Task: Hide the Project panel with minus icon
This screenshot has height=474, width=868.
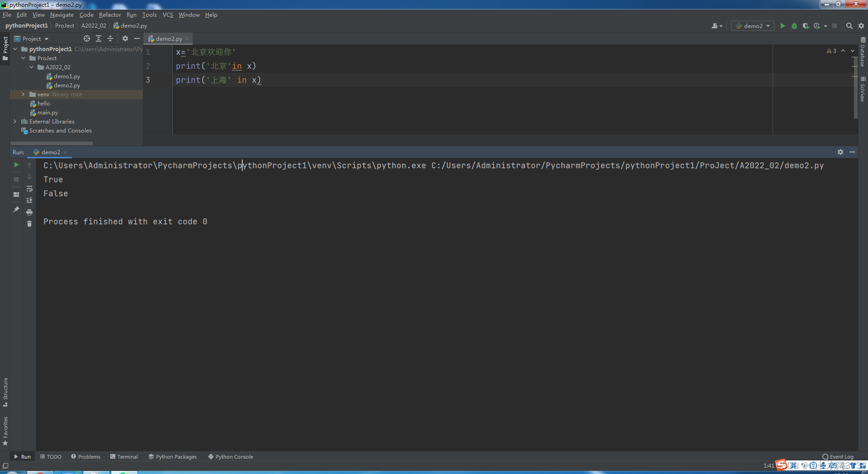Action: click(137, 38)
